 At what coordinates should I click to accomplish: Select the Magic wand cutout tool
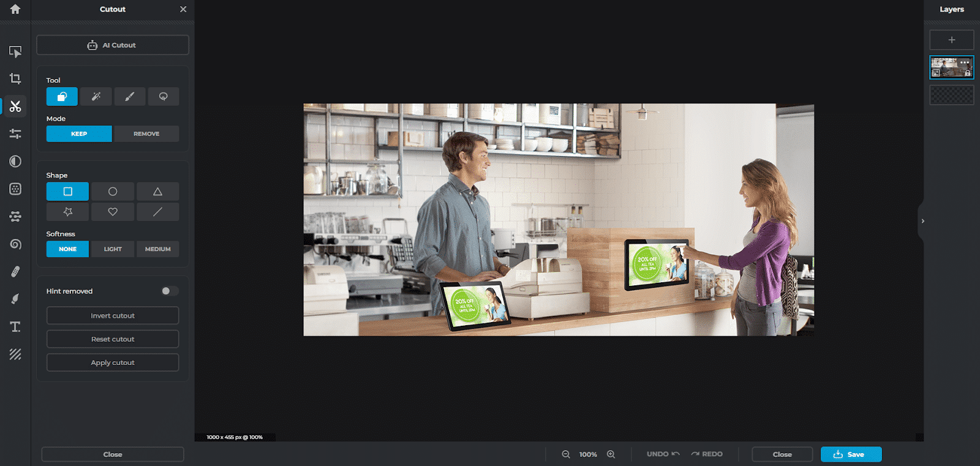pos(96,97)
